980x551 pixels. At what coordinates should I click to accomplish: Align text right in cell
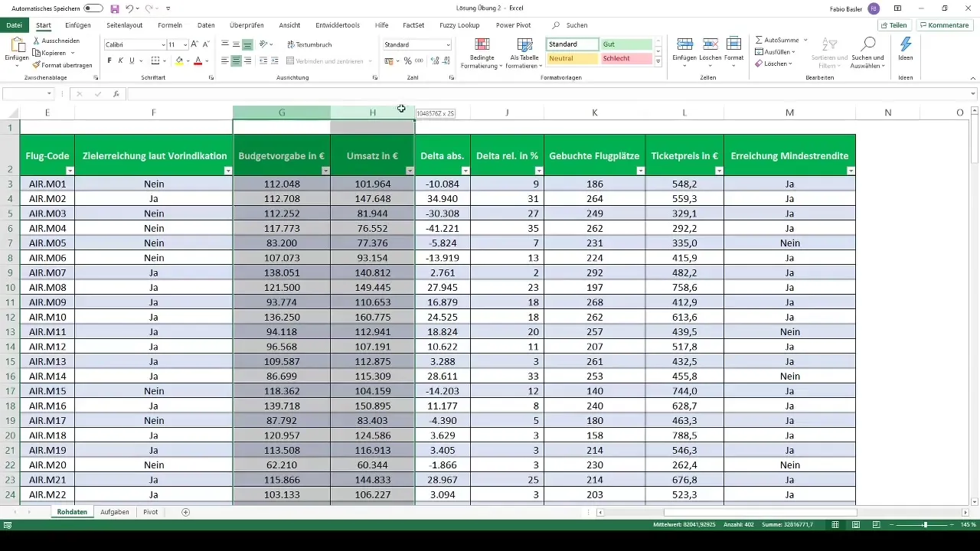(x=248, y=60)
